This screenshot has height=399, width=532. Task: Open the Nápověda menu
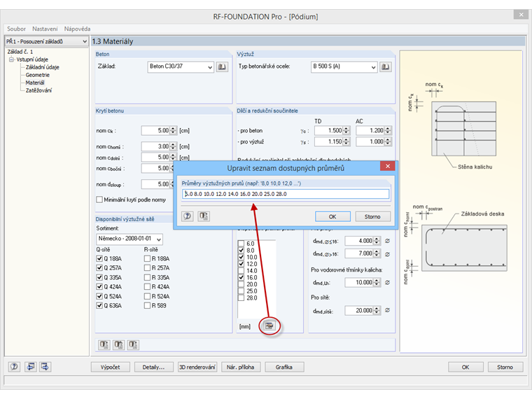tap(78, 29)
